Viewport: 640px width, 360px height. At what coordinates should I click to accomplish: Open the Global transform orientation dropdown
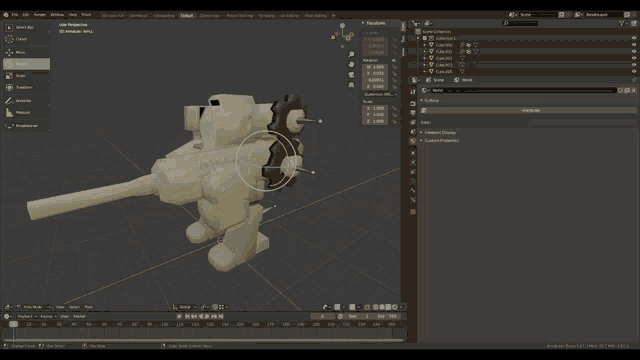point(184,307)
